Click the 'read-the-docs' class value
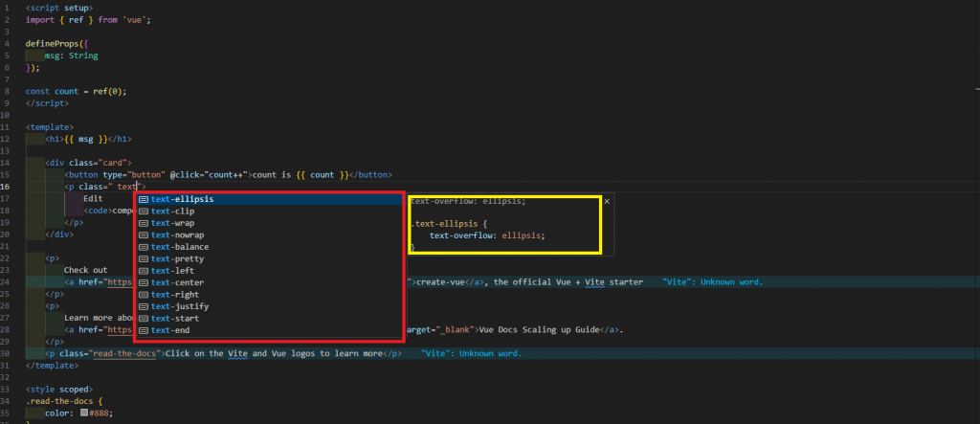Image resolution: width=980 pixels, height=424 pixels. [x=124, y=353]
